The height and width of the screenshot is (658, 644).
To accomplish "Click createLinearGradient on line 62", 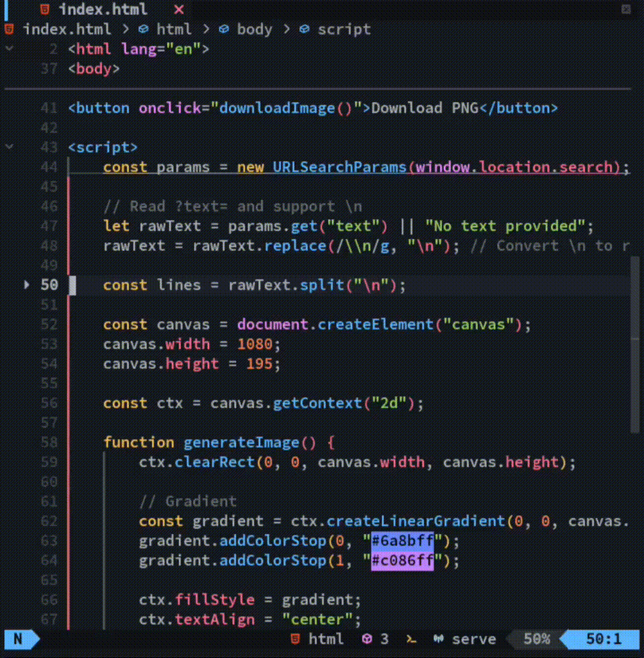I will [416, 521].
